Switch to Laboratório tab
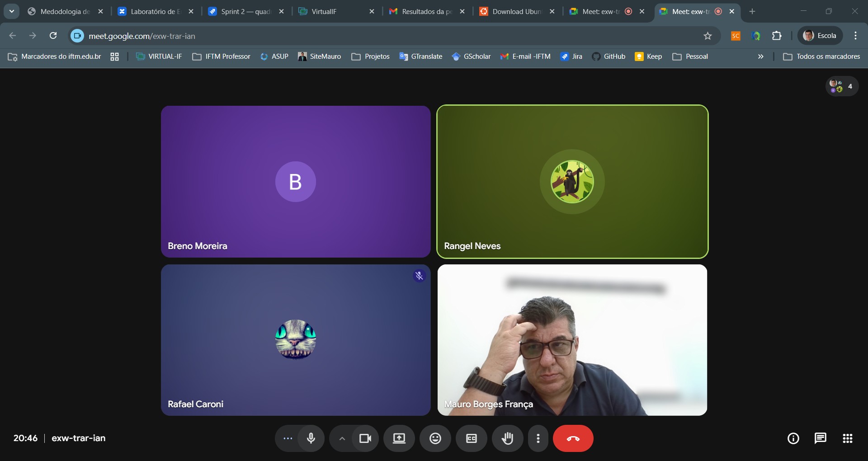Viewport: 868px width, 461px height. point(155,12)
